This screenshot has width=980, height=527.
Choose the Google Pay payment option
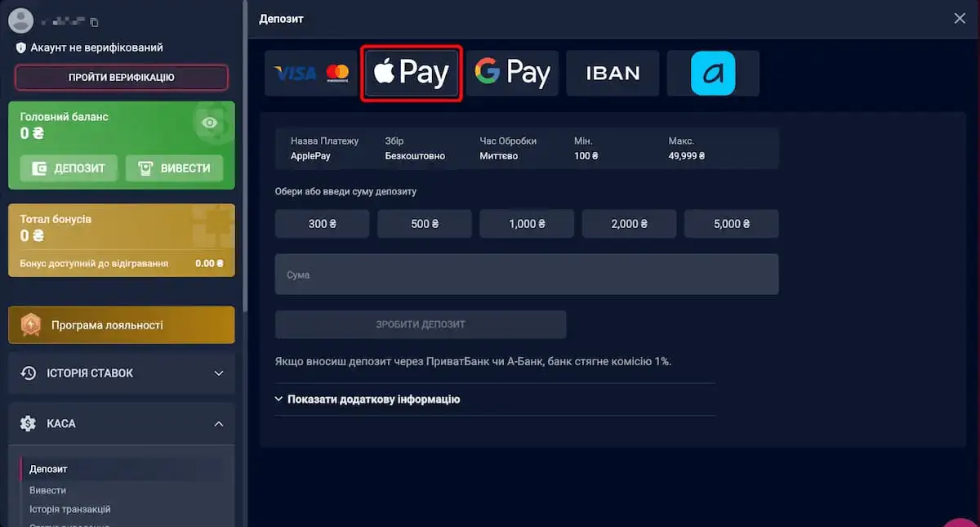point(512,74)
